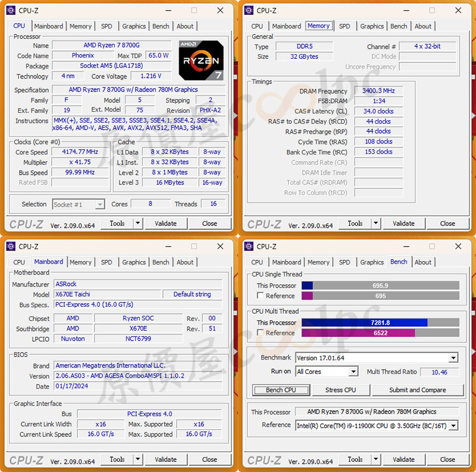Open the Graphics tab in the CPU tab window
Screen dimensions: 476x472
point(134,26)
